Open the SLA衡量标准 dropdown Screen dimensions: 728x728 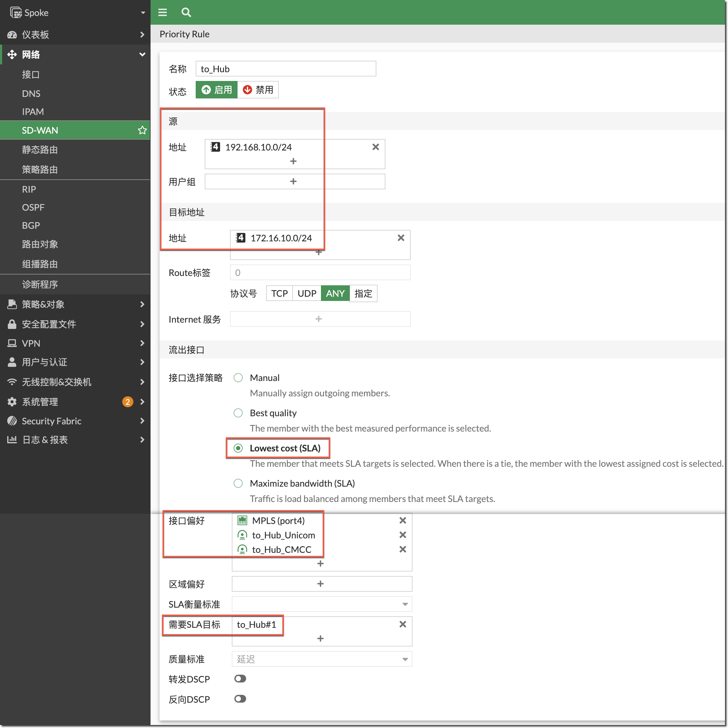click(x=322, y=604)
